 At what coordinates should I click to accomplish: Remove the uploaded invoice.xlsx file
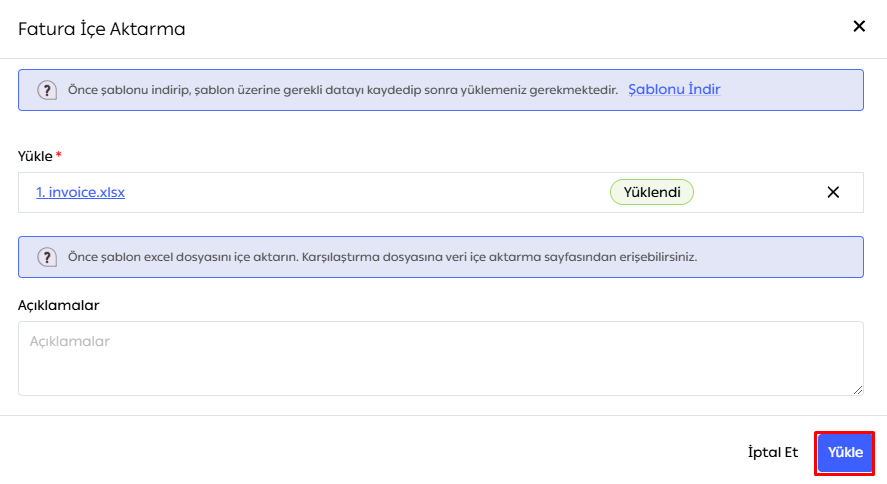[833, 192]
